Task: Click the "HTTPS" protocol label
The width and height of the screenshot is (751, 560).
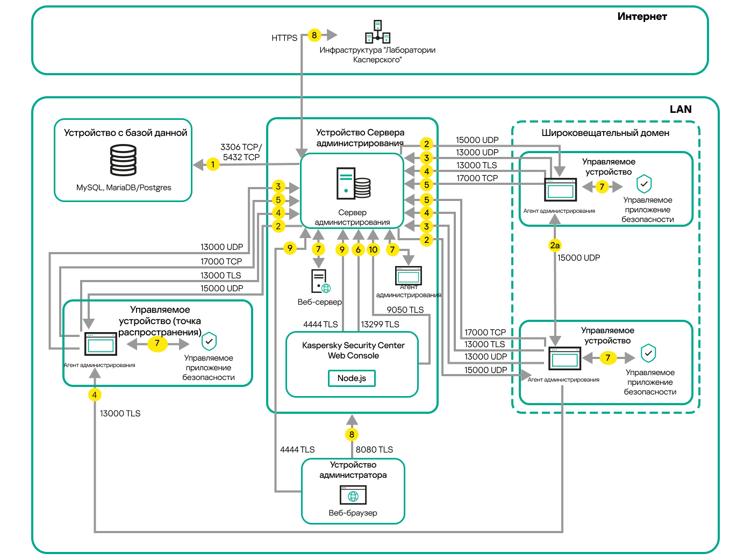Action: pos(284,38)
